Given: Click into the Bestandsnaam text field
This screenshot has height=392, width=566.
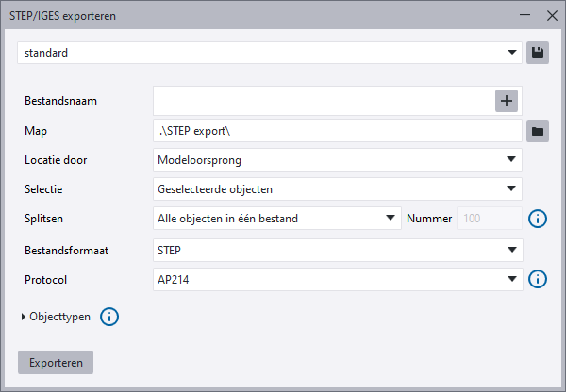Looking at the screenshot, I should pos(321,101).
